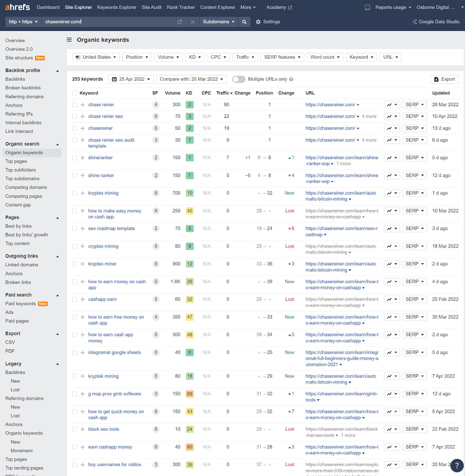Tick checkbox for 'how to make easy money on cash app'
Screen dimensions: 465x476
74,211
